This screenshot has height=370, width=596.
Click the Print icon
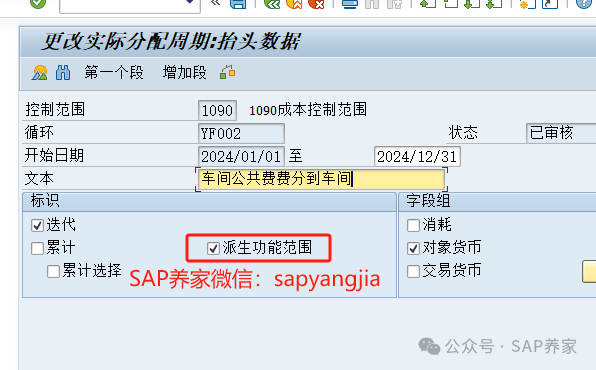350,4
